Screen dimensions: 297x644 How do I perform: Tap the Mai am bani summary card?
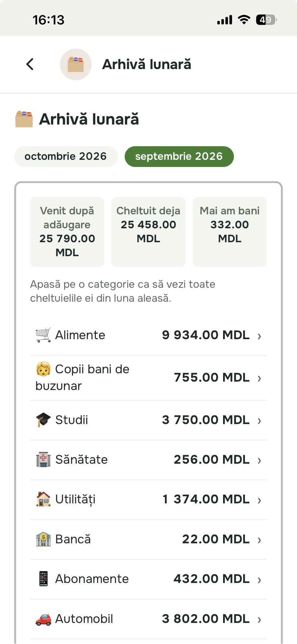click(230, 232)
